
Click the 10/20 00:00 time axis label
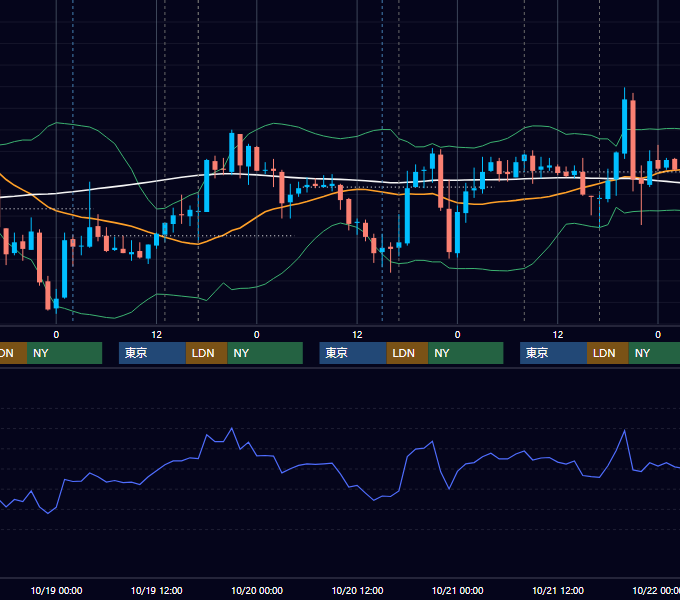(x=257, y=590)
